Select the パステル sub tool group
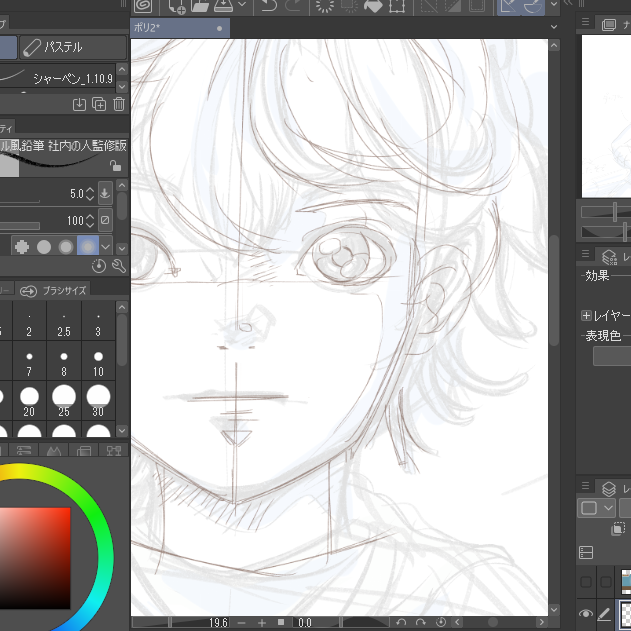Viewport: 631px width, 631px height. (x=73, y=47)
